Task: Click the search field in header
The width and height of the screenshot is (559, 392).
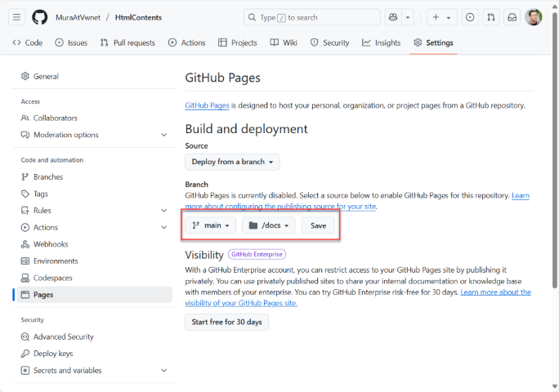Action: tap(312, 17)
